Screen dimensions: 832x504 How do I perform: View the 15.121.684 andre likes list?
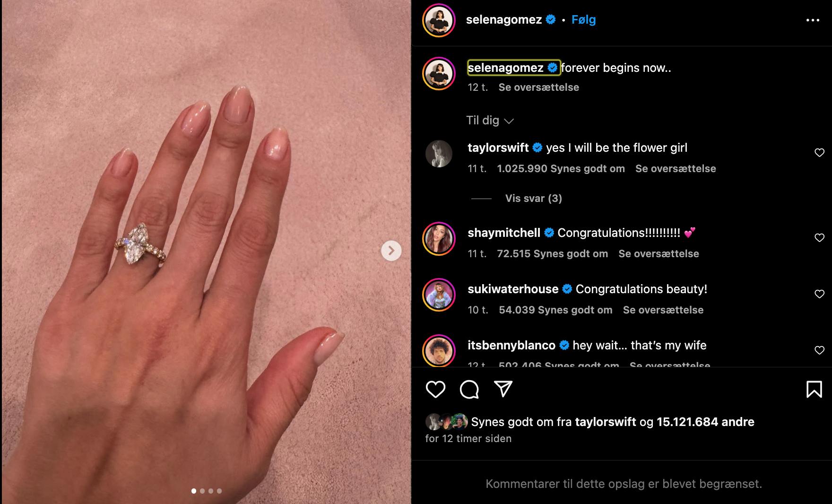tap(705, 422)
